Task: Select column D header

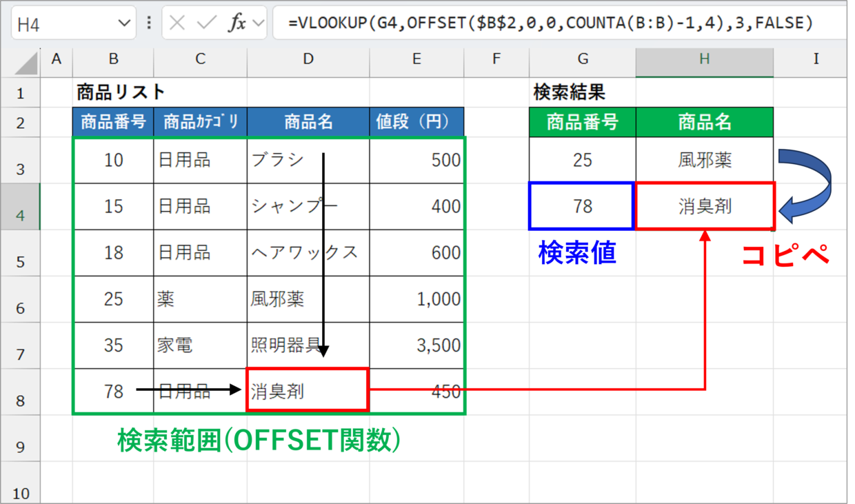Action: (x=308, y=59)
